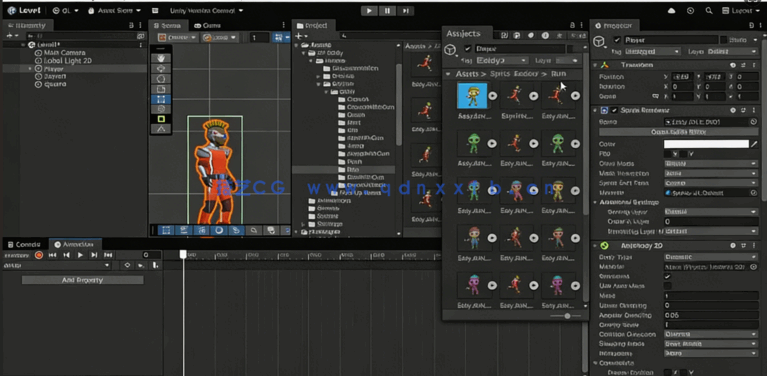Screen dimensions: 767x376
Task: Open the Sprite Sort Point dropdown
Action: coord(711,183)
